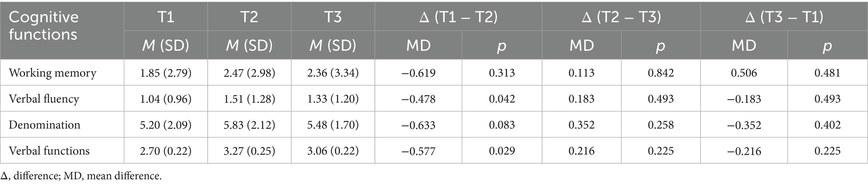The image size is (868, 186).
Task: Click the Verbal functions T2 value 3.27 (0.25)
Action: pyautogui.click(x=249, y=151)
